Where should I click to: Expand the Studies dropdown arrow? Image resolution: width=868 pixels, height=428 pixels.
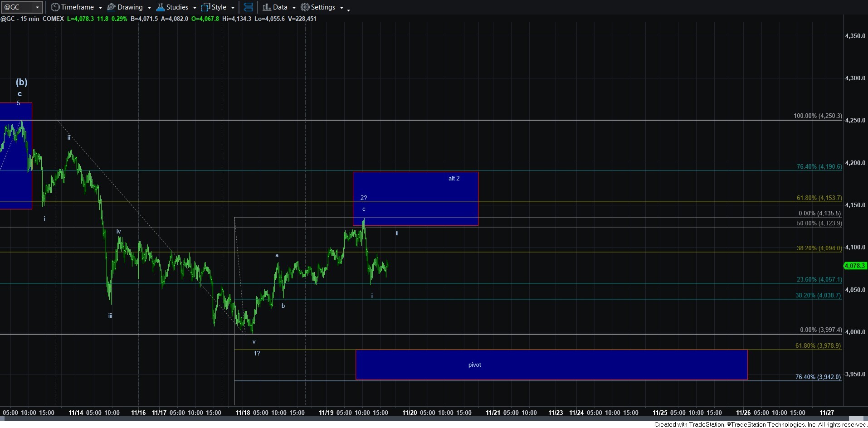click(x=195, y=8)
